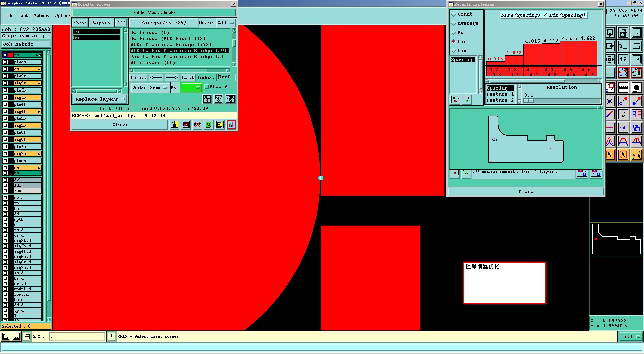This screenshot has width=644, height=354.
Task: Click the previous view icon
Action: pyautogui.click(x=623, y=46)
